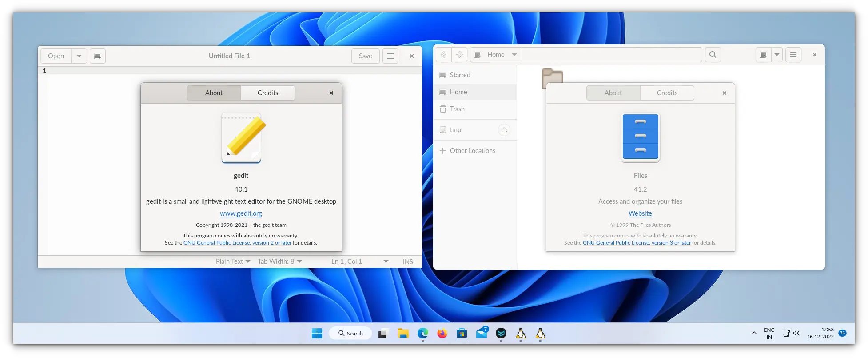Go back in Files window
Viewport: 868px width, 358px height.
(444, 55)
